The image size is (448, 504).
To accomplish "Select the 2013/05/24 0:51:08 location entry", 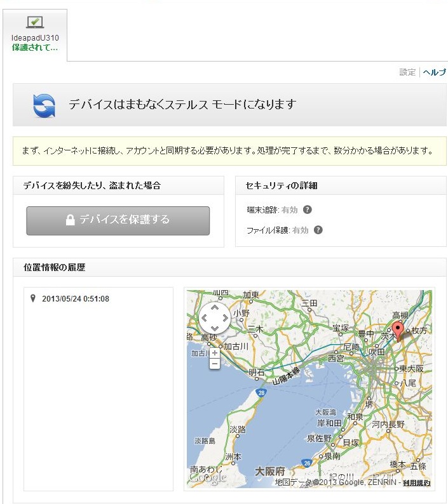I will tap(76, 298).
